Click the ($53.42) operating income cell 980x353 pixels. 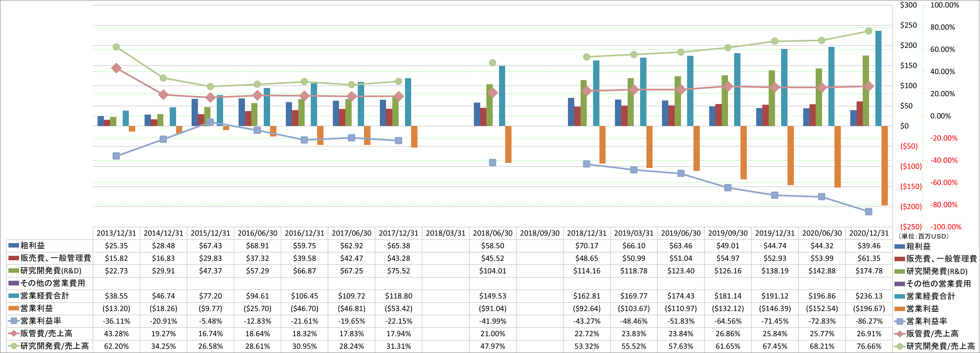tap(399, 309)
